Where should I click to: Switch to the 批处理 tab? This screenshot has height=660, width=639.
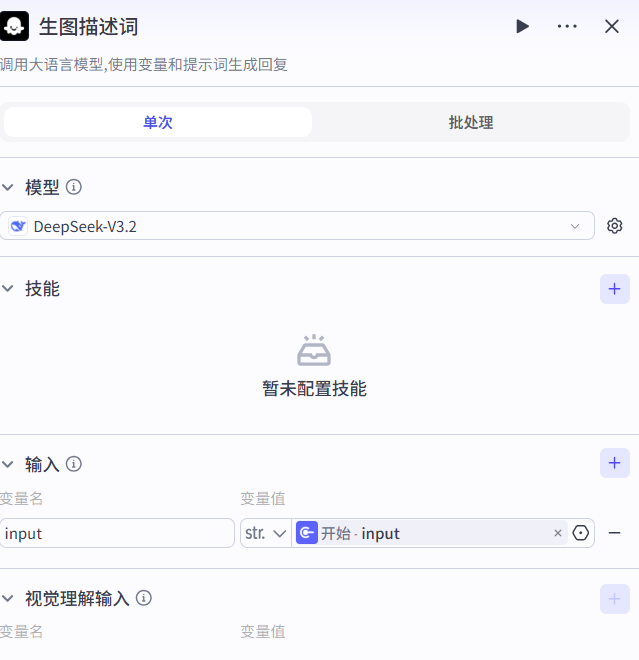coord(471,122)
